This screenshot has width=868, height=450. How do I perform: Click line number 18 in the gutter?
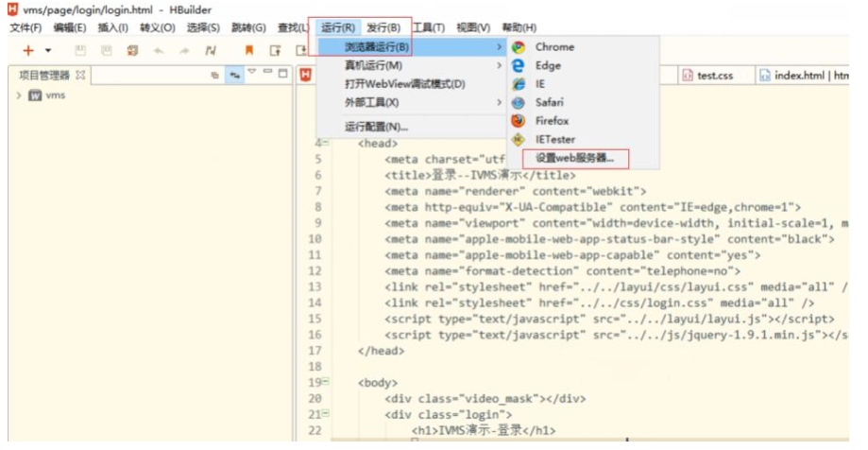click(315, 366)
